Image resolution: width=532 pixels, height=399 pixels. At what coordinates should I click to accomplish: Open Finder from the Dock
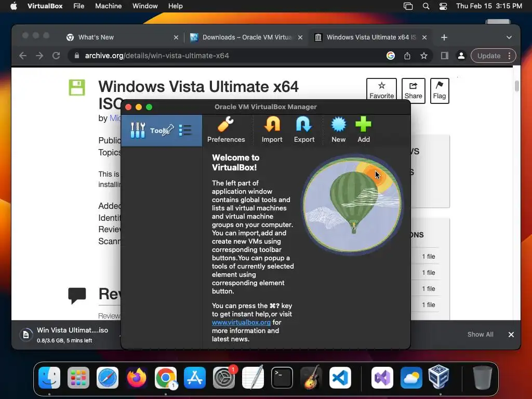coord(49,378)
